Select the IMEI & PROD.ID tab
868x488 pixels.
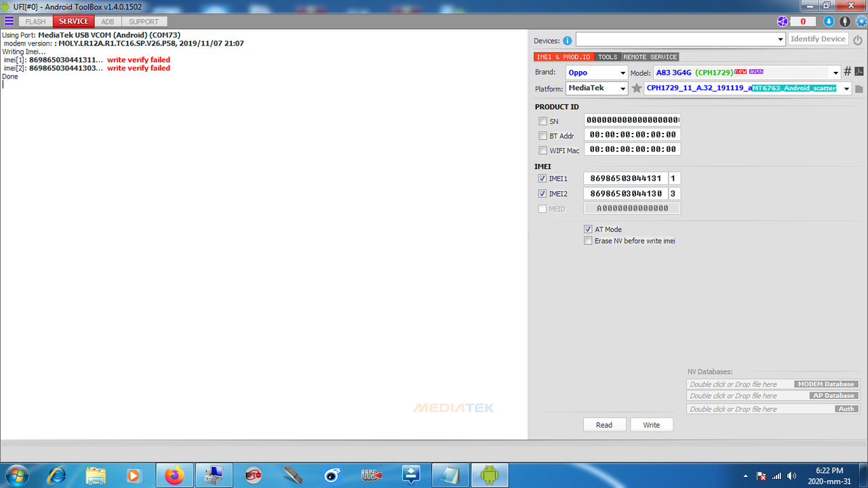[564, 57]
